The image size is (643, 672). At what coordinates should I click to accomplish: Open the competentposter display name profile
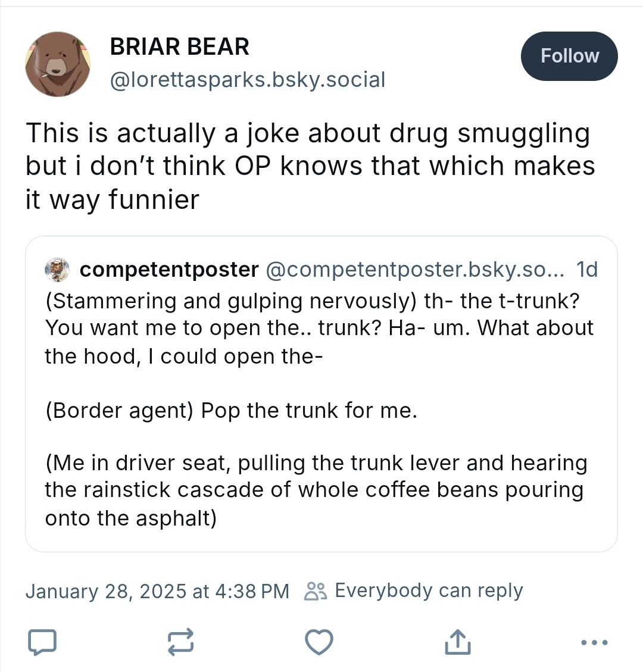(168, 270)
